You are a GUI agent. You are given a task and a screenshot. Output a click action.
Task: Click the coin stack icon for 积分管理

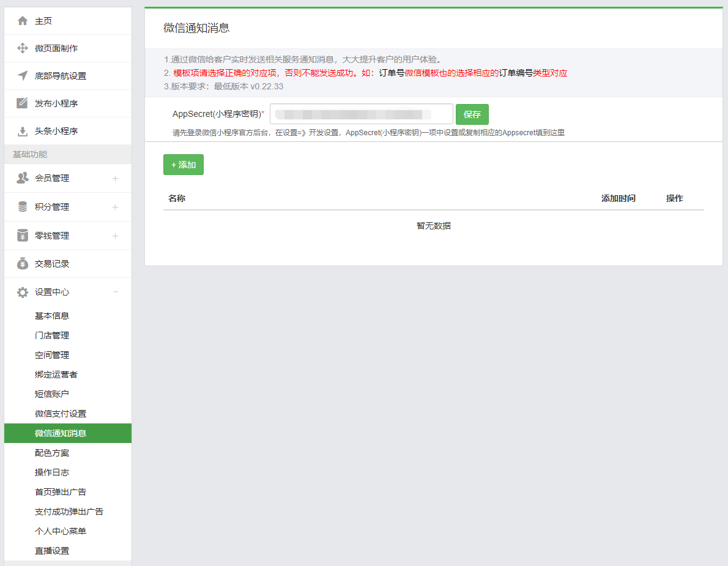22,207
